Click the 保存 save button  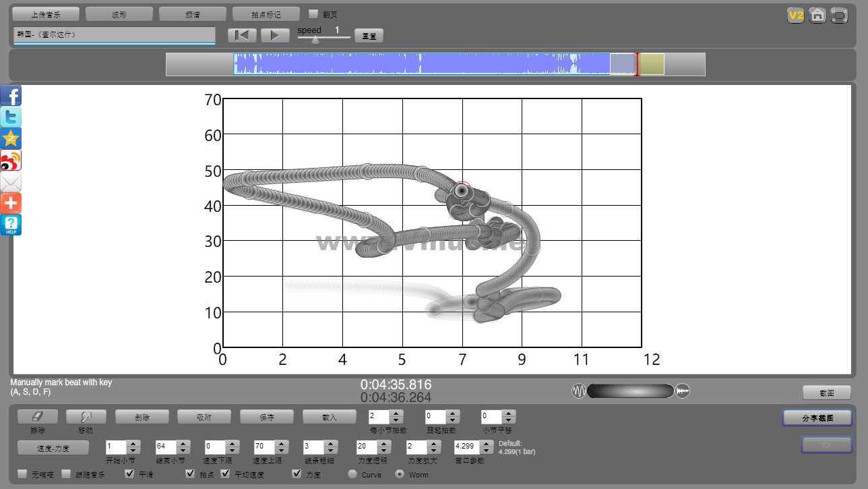[x=267, y=417]
